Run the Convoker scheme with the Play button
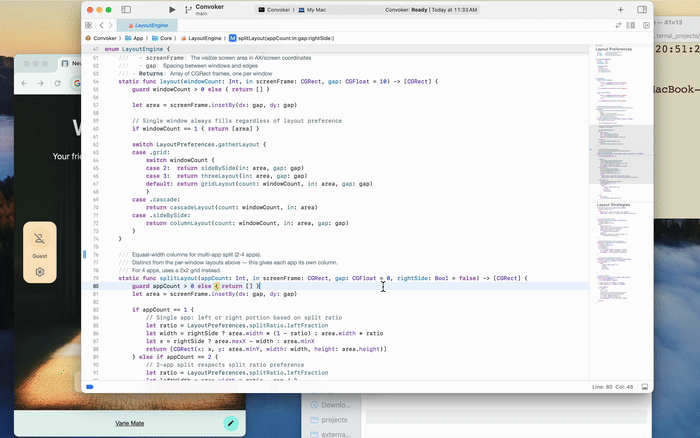 (172, 9)
